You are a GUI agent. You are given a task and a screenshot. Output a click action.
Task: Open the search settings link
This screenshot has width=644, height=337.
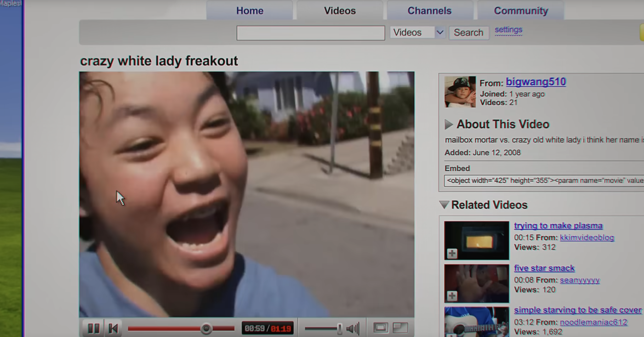pyautogui.click(x=509, y=30)
